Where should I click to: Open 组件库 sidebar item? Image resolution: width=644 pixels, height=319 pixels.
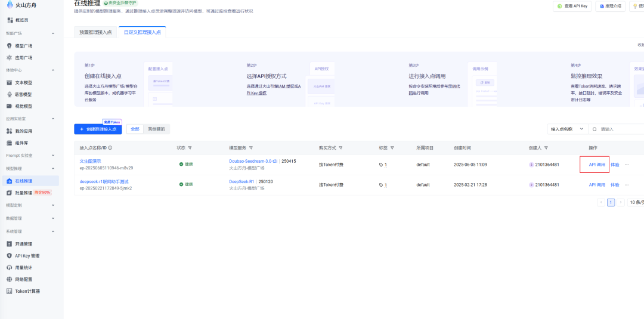click(21, 143)
